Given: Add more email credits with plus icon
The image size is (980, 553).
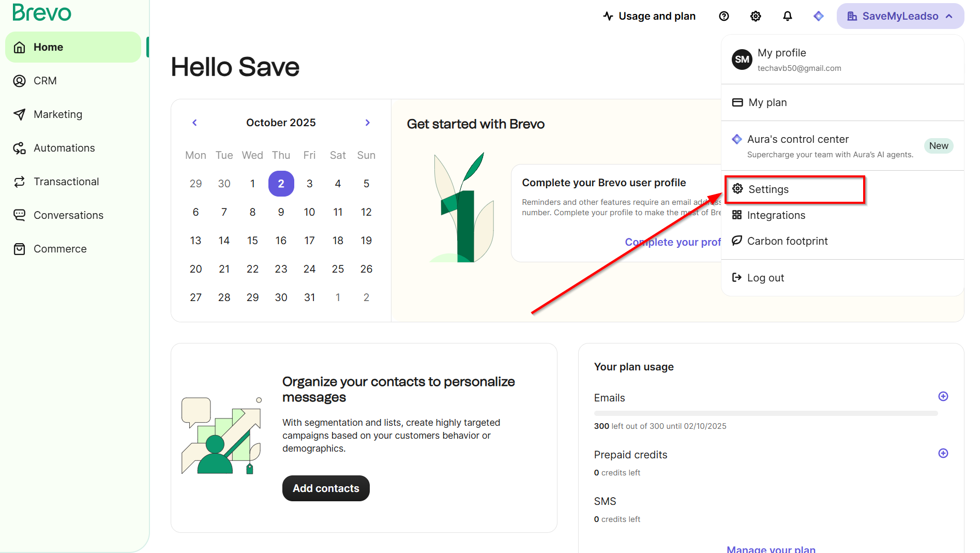Looking at the screenshot, I should 943,396.
